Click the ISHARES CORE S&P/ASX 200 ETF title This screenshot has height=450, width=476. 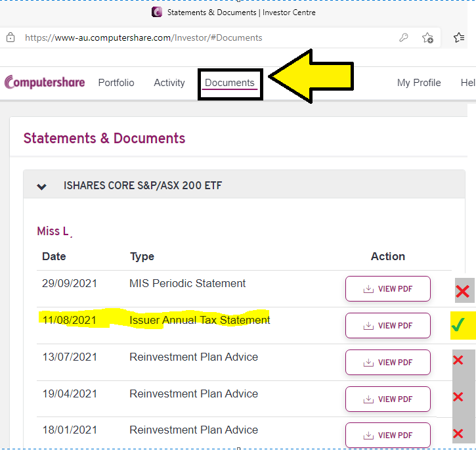tap(142, 185)
